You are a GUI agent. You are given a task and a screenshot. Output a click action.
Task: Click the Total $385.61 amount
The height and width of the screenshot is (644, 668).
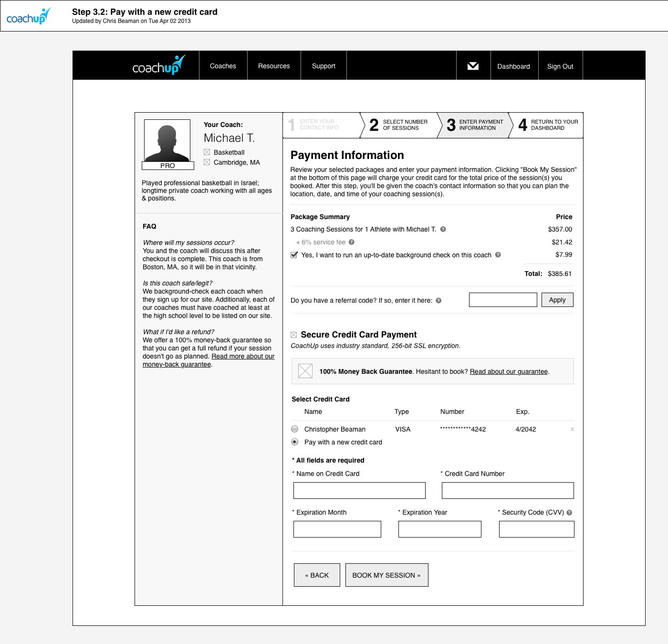pos(560,274)
